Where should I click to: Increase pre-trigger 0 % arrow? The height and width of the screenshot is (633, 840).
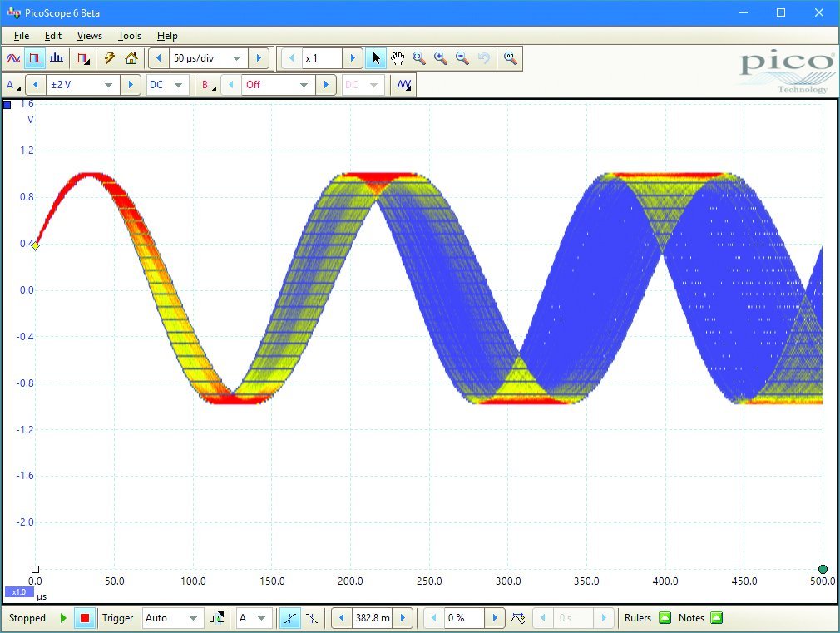[x=495, y=618]
